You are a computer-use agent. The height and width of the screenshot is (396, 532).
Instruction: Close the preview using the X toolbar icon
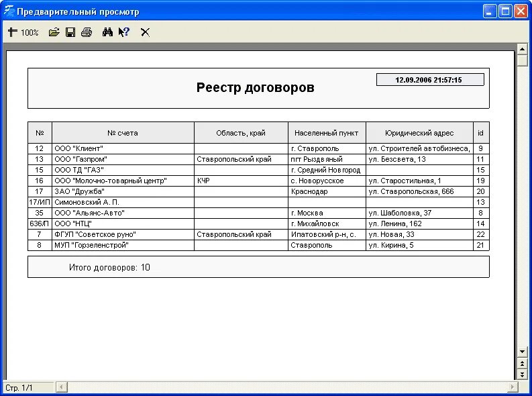[x=145, y=32]
